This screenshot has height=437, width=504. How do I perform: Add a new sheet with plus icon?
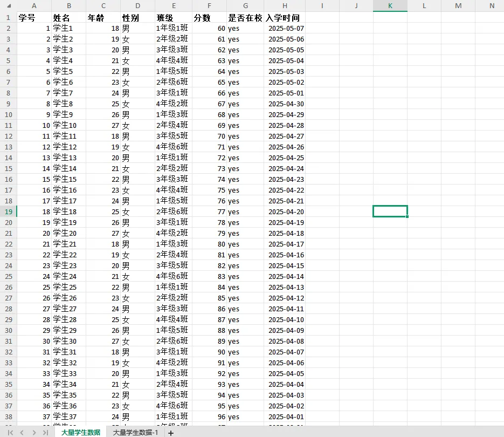point(171,433)
